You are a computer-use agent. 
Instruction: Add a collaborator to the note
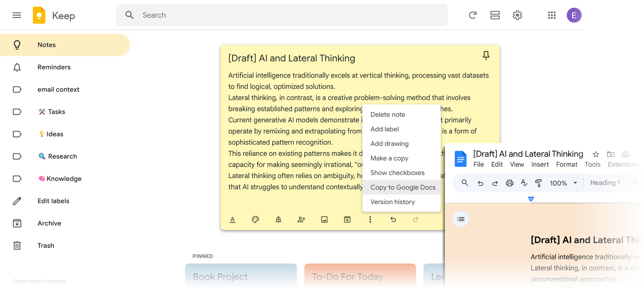point(301,219)
